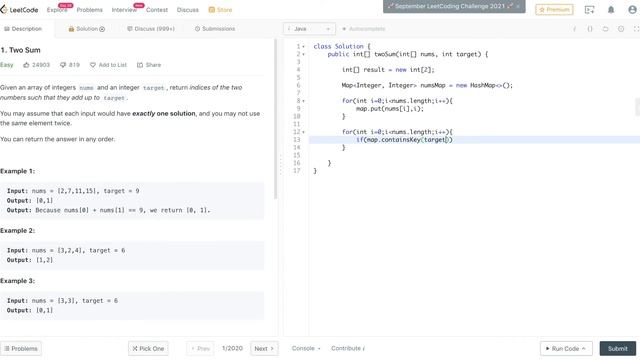
Task: Collapse code fold arrow at line 1
Action: (303, 47)
